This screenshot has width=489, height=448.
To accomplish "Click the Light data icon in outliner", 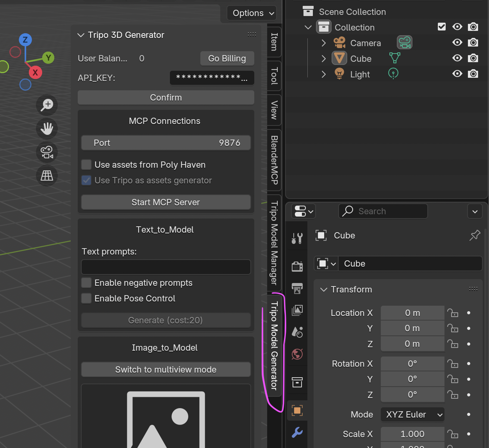I will pos(393,73).
